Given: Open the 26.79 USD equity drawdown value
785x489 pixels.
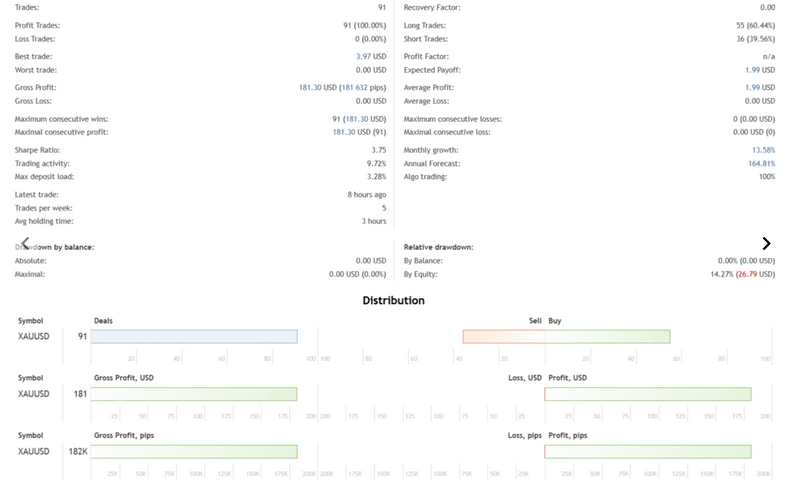Looking at the screenshot, I should 747,274.
